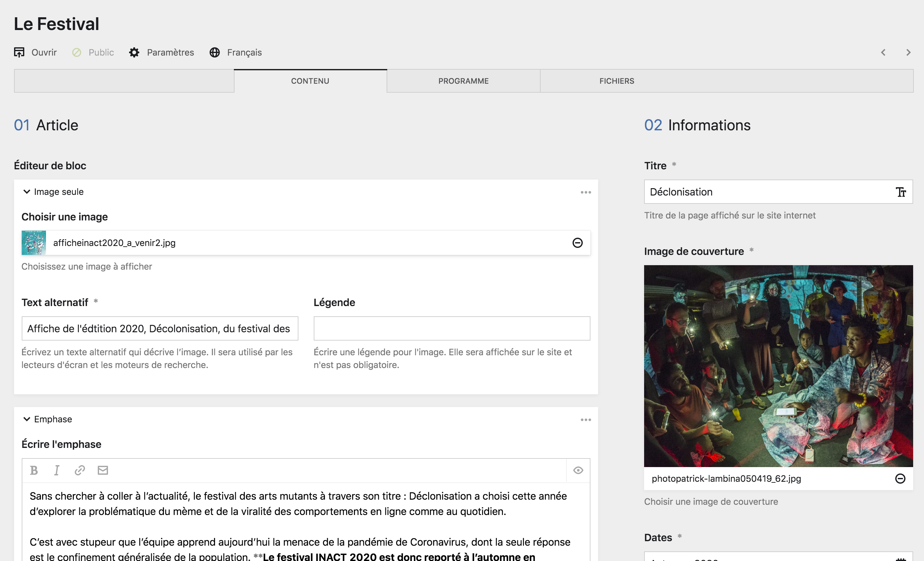Click the email envelope icon in editor toolbar
This screenshot has width=924, height=561.
point(103,470)
